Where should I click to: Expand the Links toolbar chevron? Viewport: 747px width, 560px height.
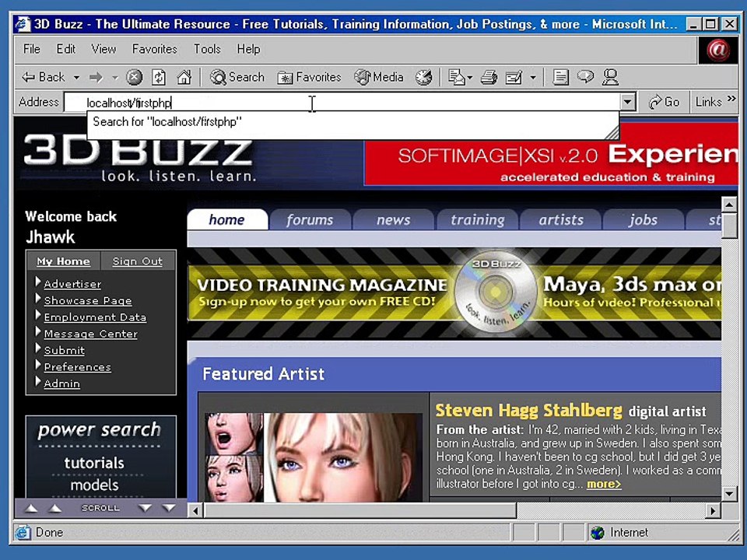pos(731,99)
